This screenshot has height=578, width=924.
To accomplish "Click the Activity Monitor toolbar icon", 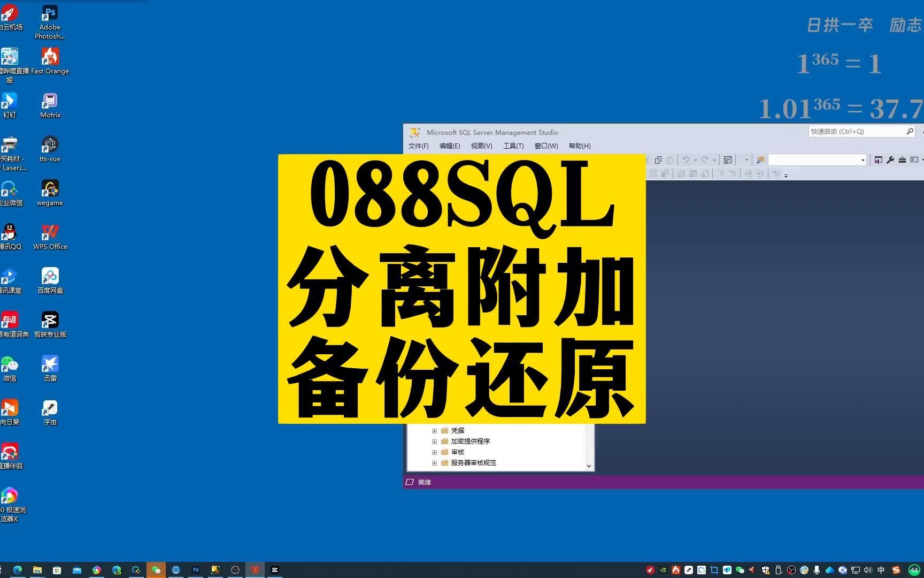I will point(728,160).
